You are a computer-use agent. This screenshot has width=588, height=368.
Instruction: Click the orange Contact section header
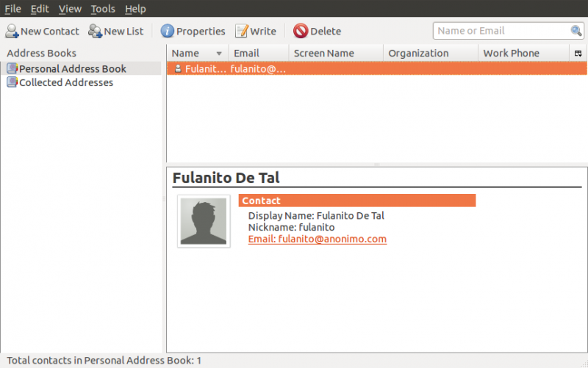click(x=357, y=201)
